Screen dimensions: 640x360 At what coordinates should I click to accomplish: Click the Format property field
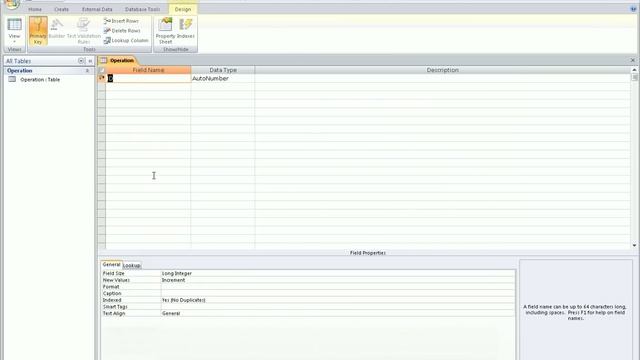click(338, 287)
